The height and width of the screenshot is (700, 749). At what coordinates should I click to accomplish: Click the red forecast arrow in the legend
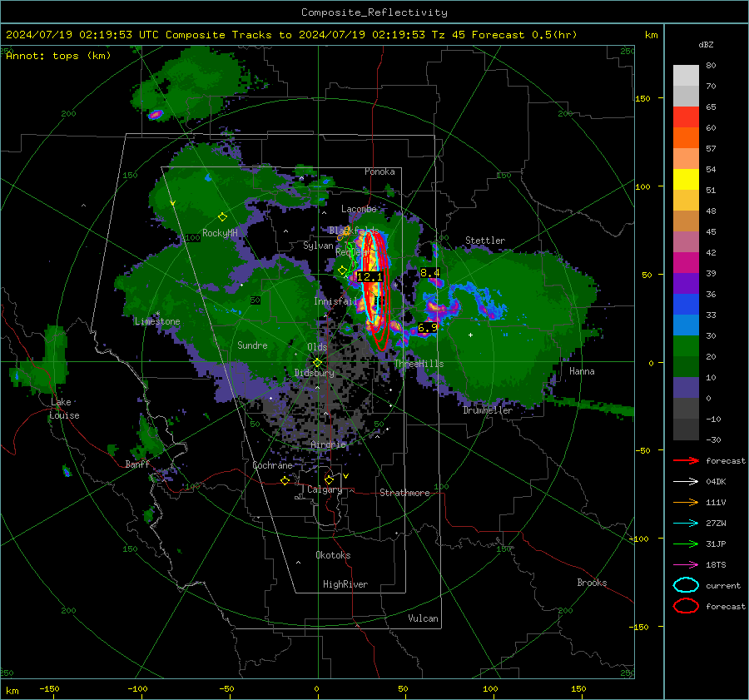click(x=686, y=460)
